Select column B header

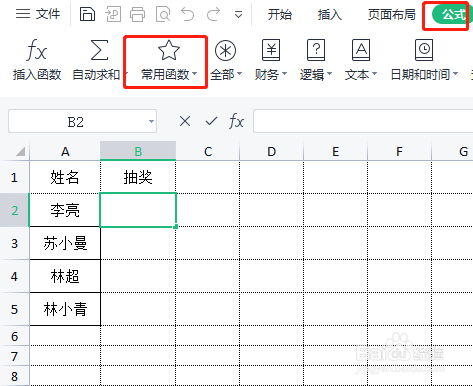(x=138, y=152)
